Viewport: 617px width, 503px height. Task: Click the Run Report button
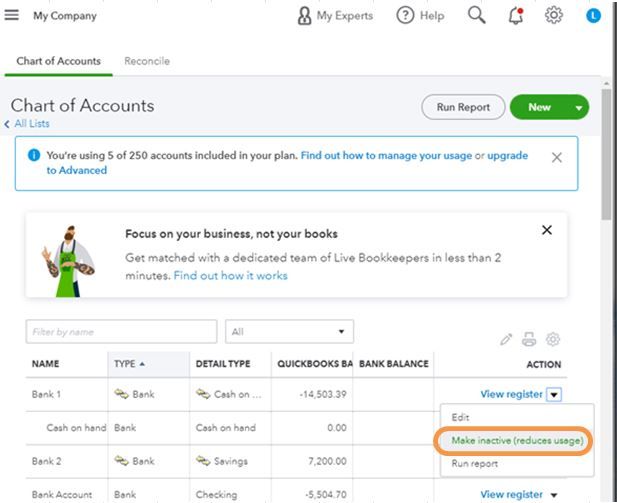tap(463, 107)
